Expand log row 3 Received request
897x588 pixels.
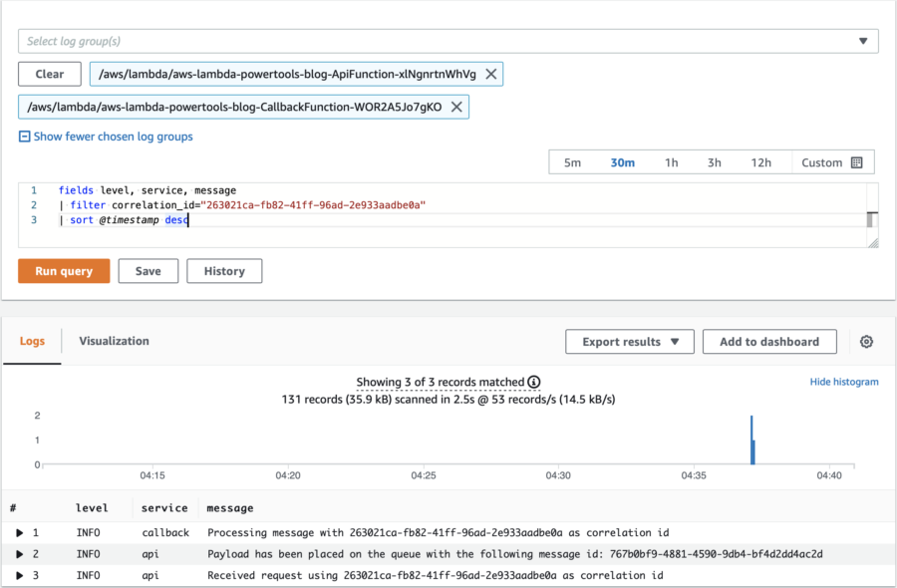point(20,575)
